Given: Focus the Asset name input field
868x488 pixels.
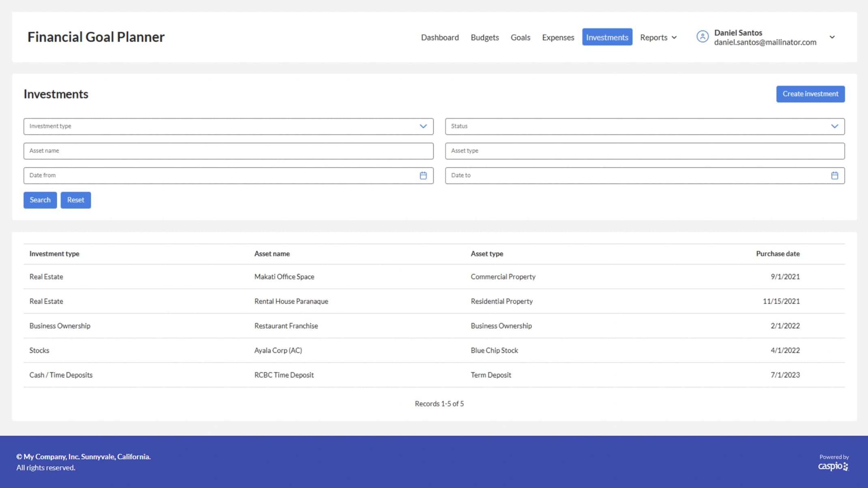Looking at the screenshot, I should [x=228, y=151].
